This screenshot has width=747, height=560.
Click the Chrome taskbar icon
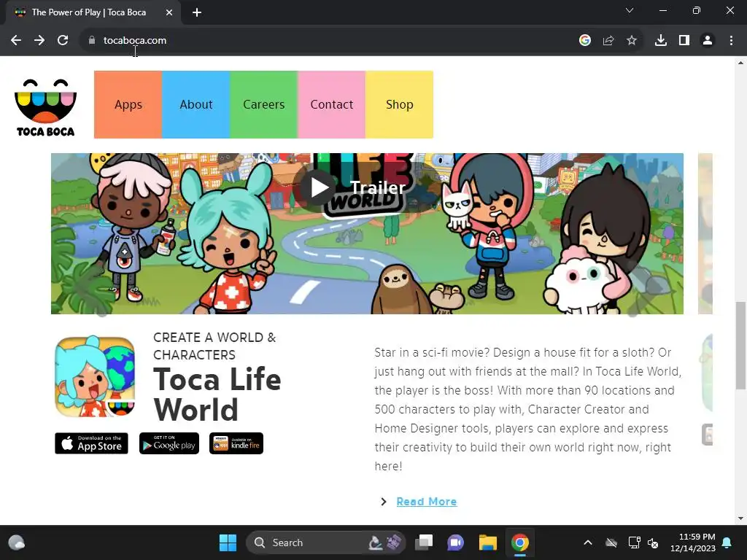pos(519,542)
